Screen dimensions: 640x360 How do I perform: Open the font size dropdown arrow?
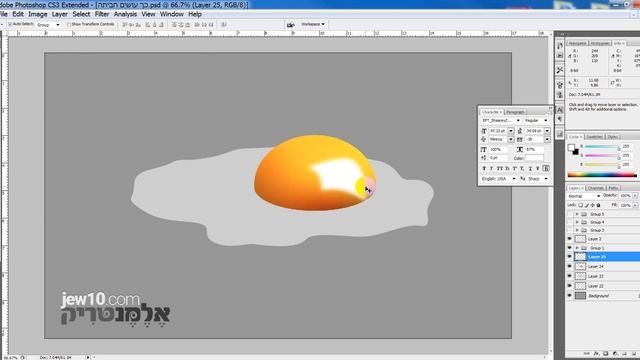(x=511, y=131)
